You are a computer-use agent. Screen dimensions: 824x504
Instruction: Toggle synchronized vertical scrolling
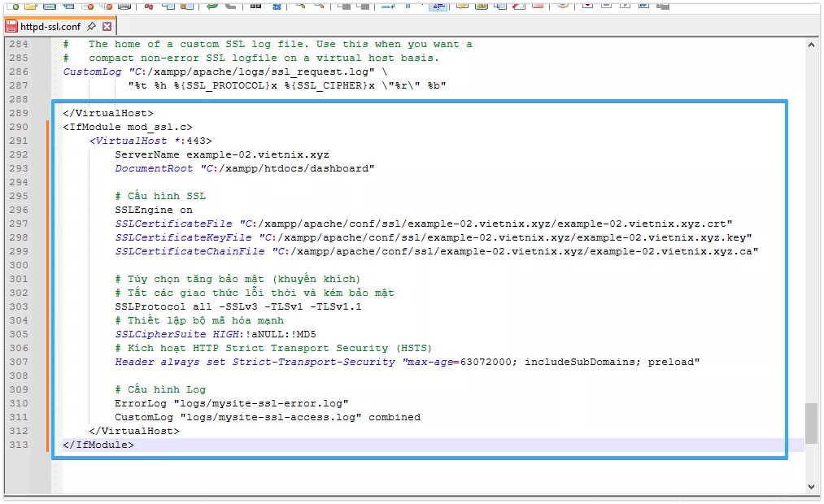(x=345, y=7)
